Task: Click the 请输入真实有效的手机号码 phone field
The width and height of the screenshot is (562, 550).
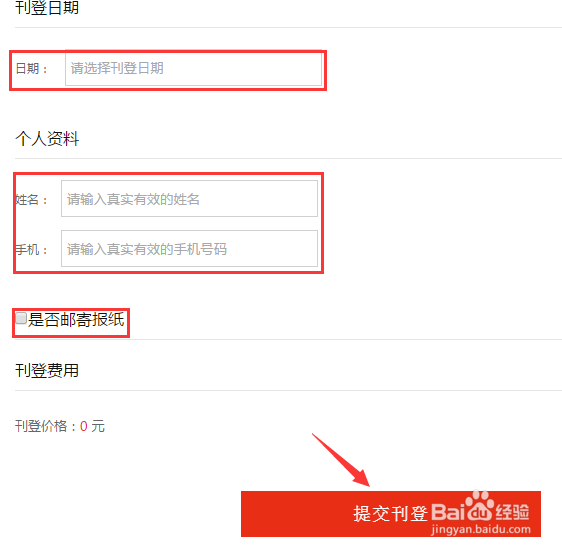Action: 189,249
